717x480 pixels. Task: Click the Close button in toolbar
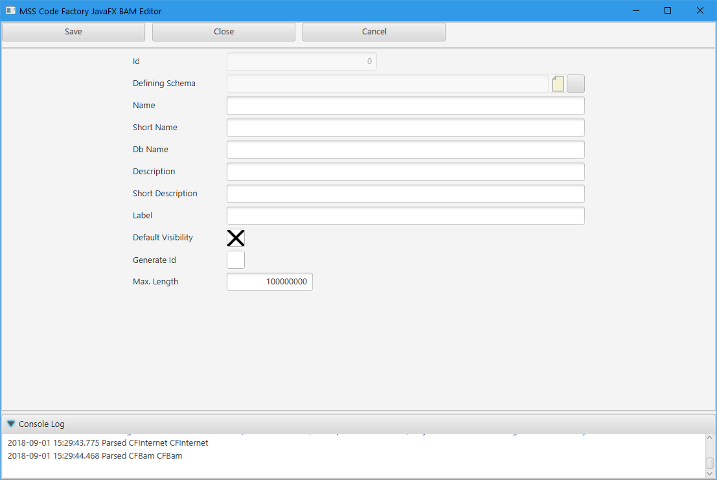(223, 32)
